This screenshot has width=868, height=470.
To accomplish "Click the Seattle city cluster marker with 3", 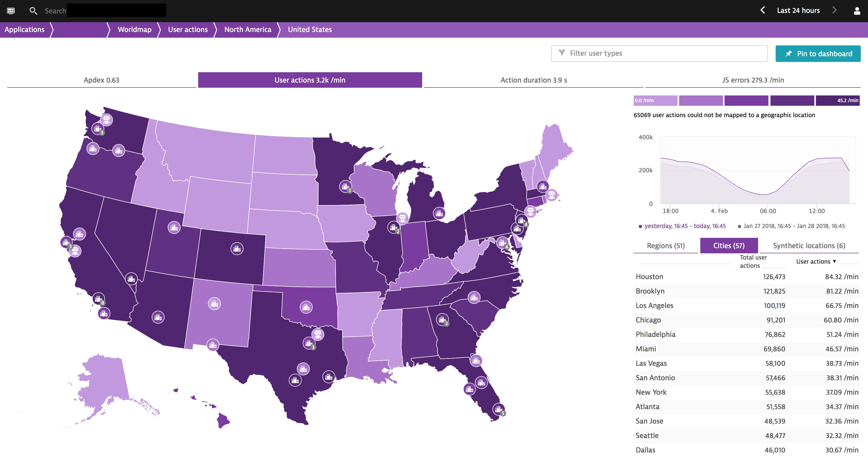I will pos(98,129).
